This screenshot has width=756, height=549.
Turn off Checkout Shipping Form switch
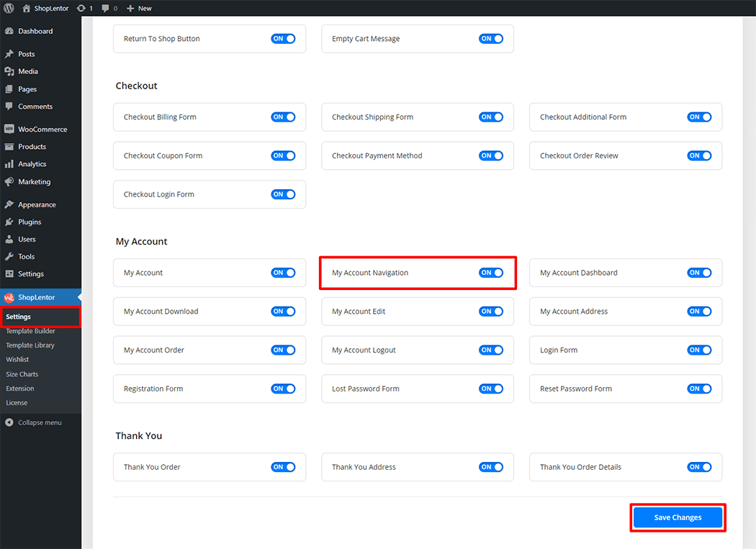point(491,117)
